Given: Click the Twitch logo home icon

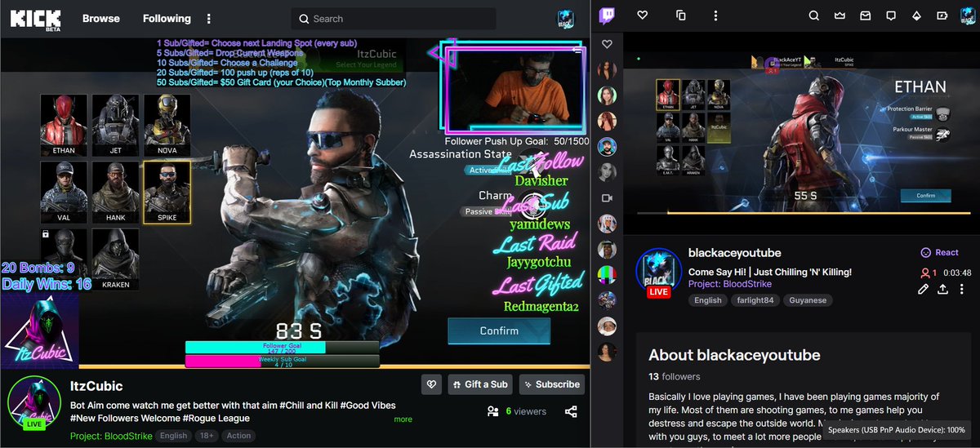Looking at the screenshot, I should pos(608,16).
